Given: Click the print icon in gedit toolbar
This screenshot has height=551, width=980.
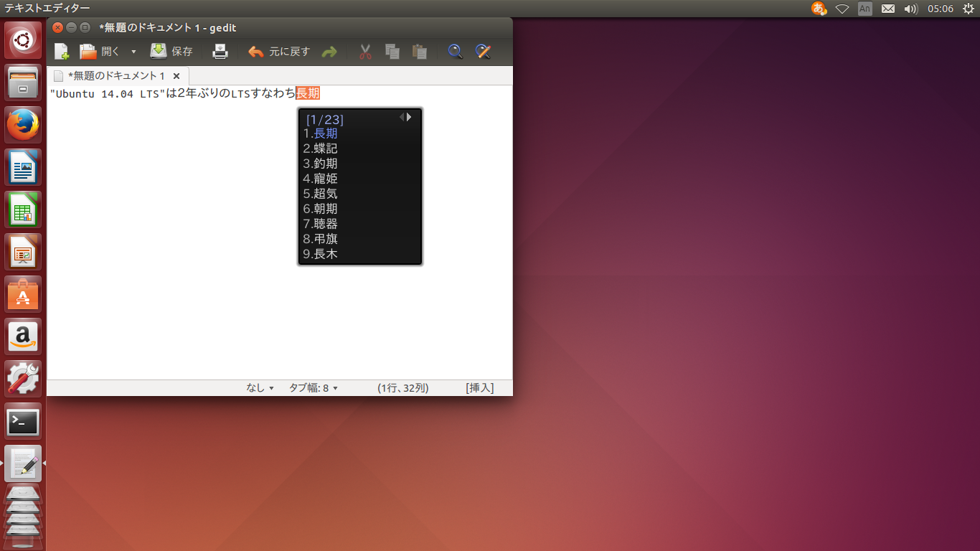Looking at the screenshot, I should click(220, 52).
